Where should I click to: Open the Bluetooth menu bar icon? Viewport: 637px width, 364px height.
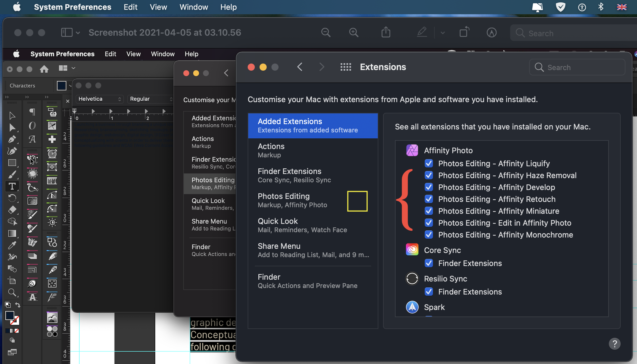601,7
